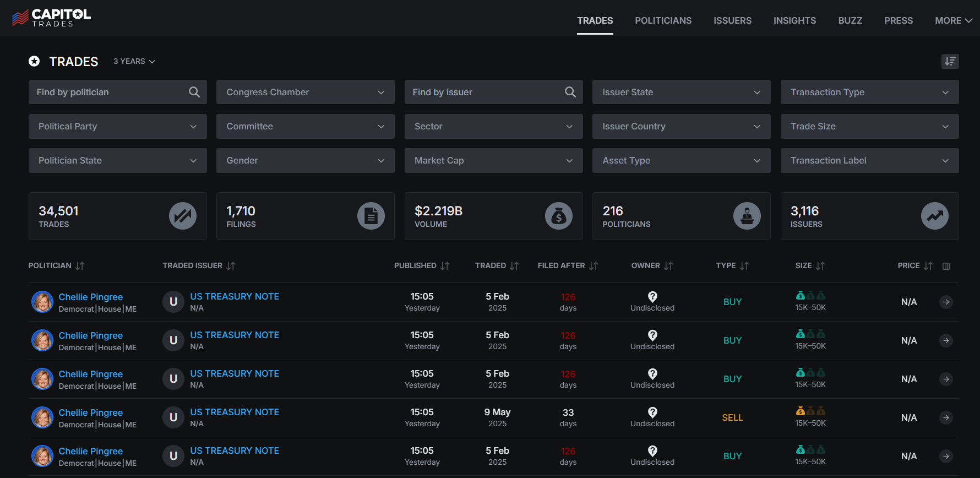Open Chellie Pingree link in the SELL row
The width and height of the screenshot is (980, 478).
pyautogui.click(x=91, y=412)
